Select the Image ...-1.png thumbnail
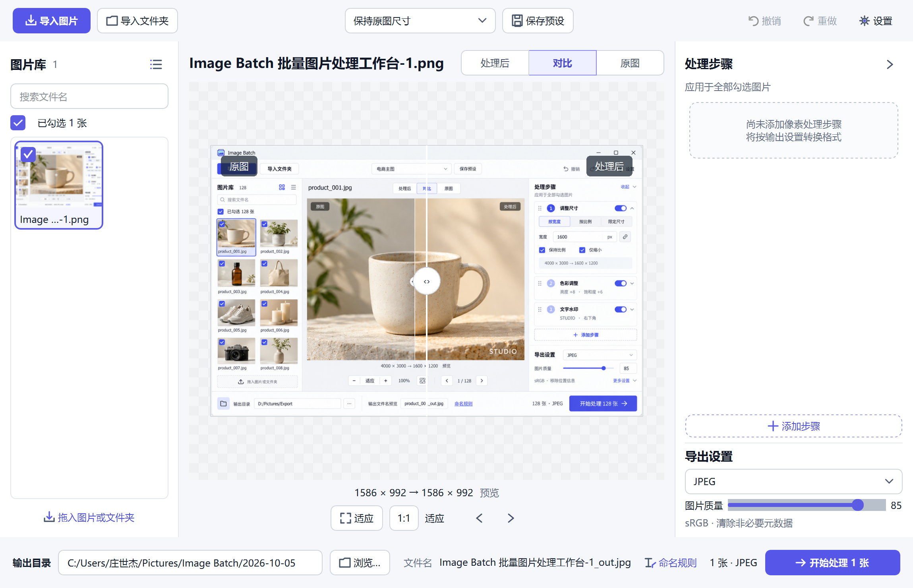Viewport: 913px width, 588px height. [59, 185]
